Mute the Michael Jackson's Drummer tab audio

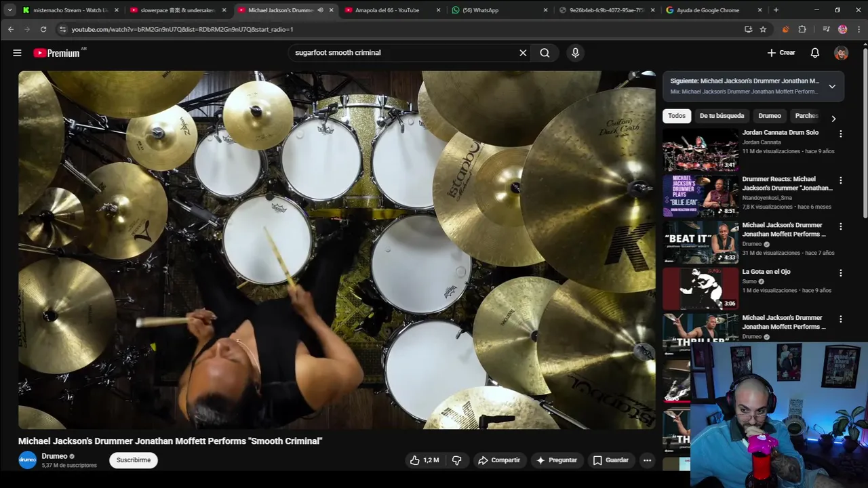[320, 10]
